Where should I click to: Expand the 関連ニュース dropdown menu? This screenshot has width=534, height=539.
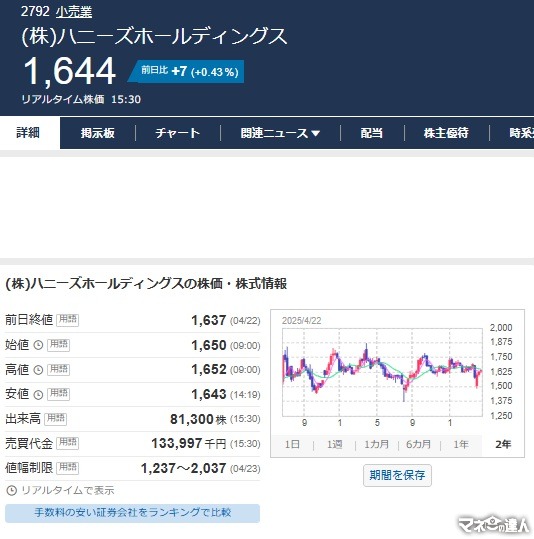click(x=280, y=133)
